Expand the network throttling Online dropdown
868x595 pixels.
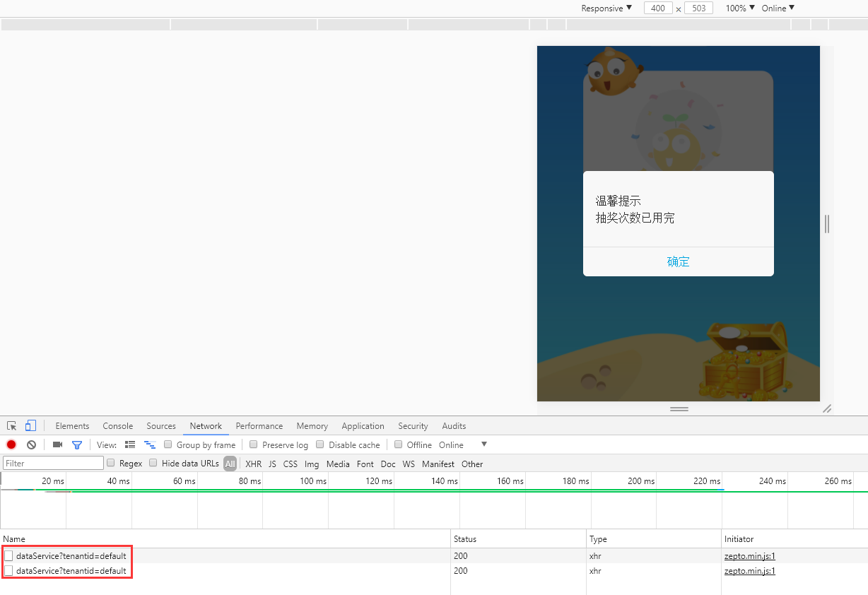[778, 8]
